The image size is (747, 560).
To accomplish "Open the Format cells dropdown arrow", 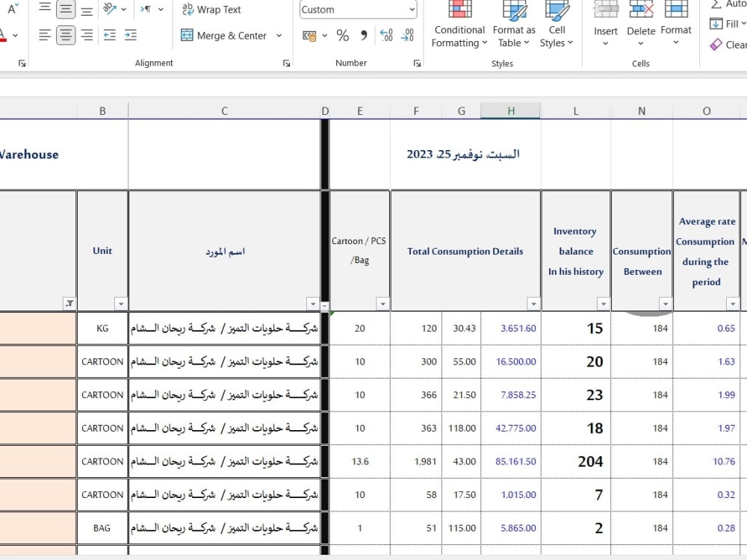I will [675, 43].
